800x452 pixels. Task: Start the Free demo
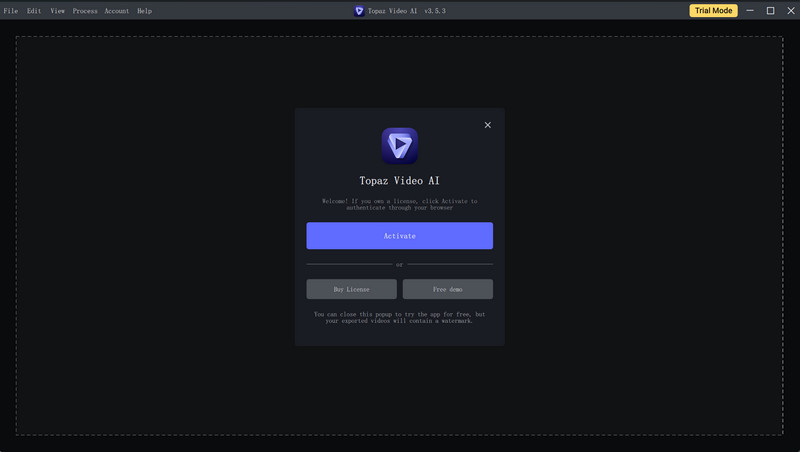click(448, 289)
